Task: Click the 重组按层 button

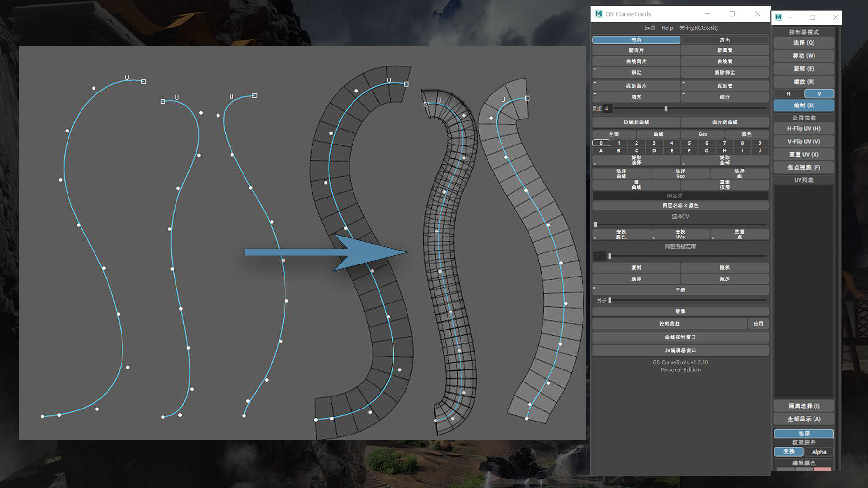Action: click(x=725, y=185)
